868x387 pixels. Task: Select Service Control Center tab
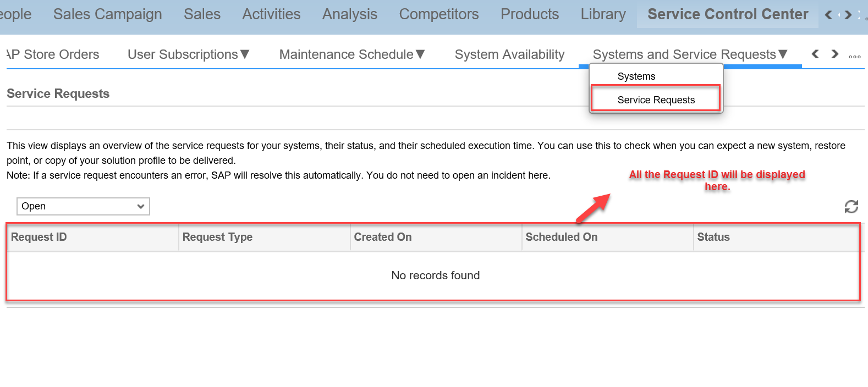(x=728, y=14)
